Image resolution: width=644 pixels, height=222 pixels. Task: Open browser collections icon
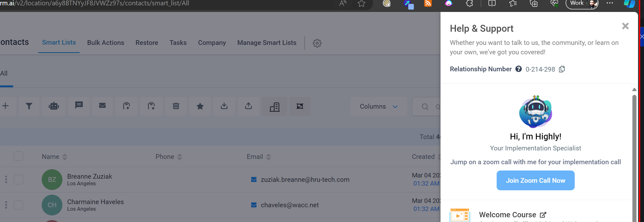(534, 3)
